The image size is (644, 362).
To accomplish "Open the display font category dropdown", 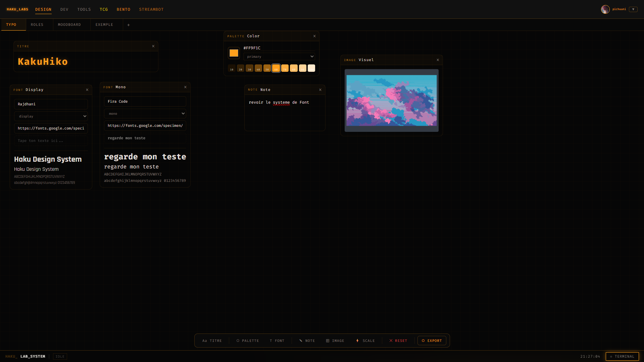I will coord(51,116).
